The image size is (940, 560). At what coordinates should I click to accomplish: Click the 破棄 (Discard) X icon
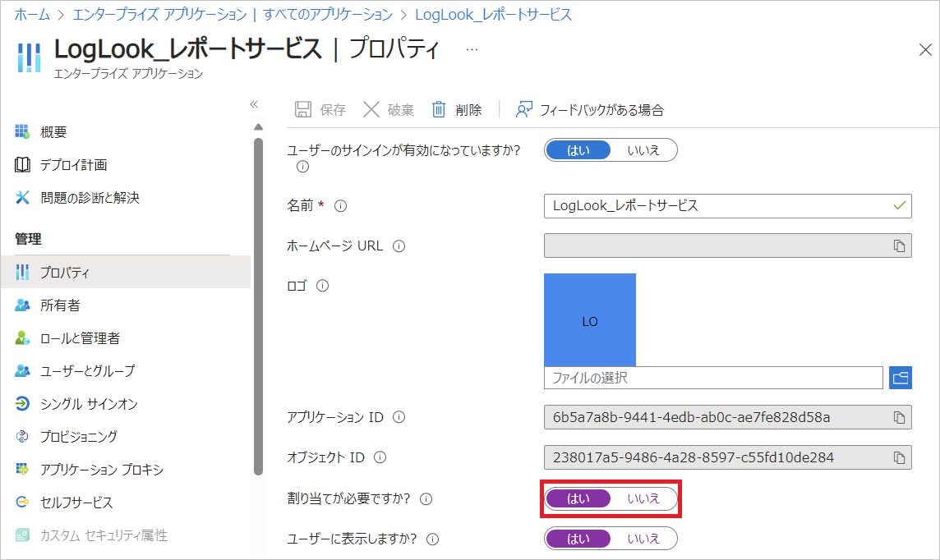tap(371, 109)
